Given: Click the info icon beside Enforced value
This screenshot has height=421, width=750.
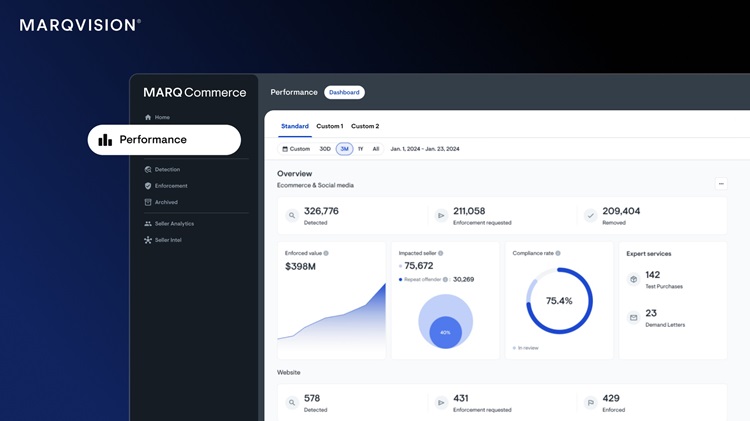Looking at the screenshot, I should 326,253.
